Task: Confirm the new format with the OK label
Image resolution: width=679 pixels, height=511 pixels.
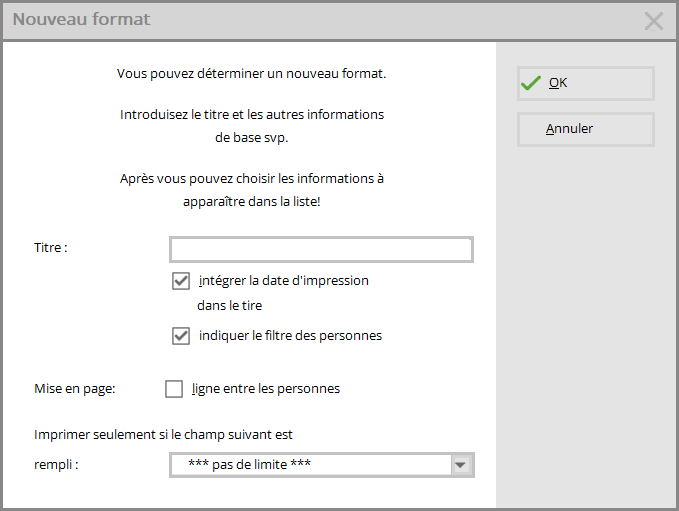Action: point(558,83)
